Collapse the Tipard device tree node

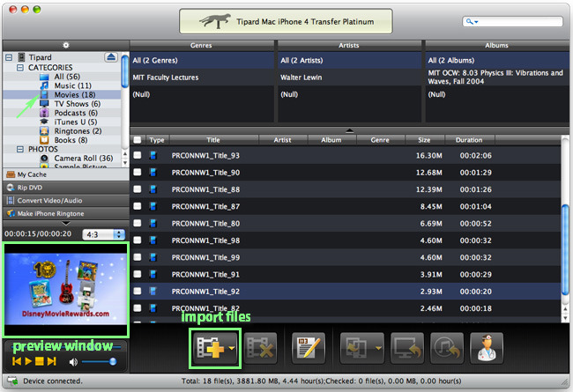click(9, 57)
